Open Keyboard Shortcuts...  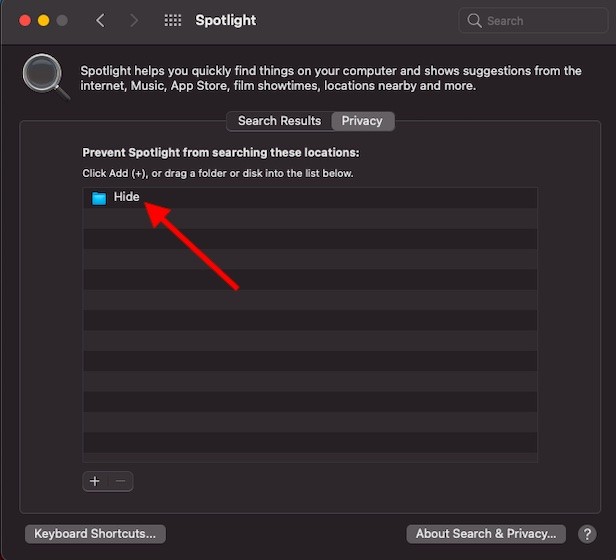pos(95,534)
